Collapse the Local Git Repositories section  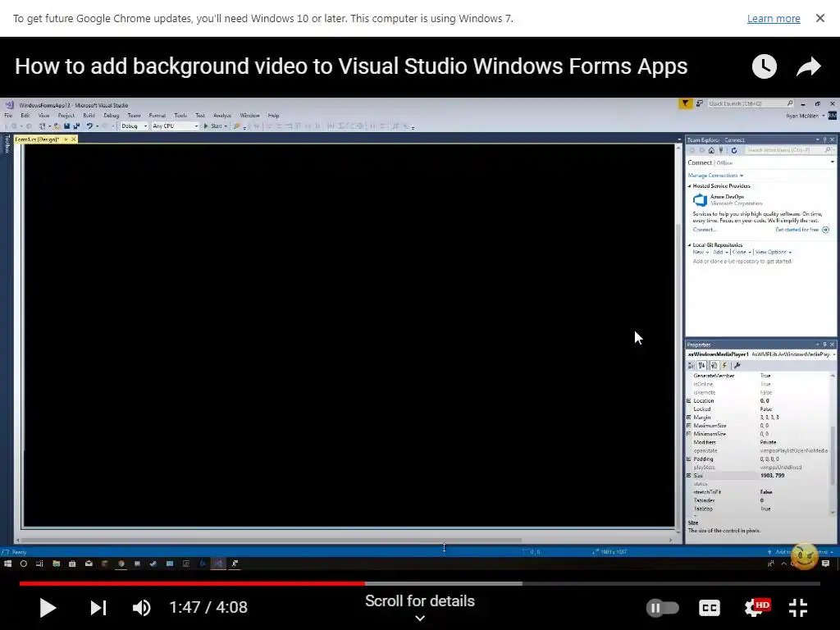point(689,244)
